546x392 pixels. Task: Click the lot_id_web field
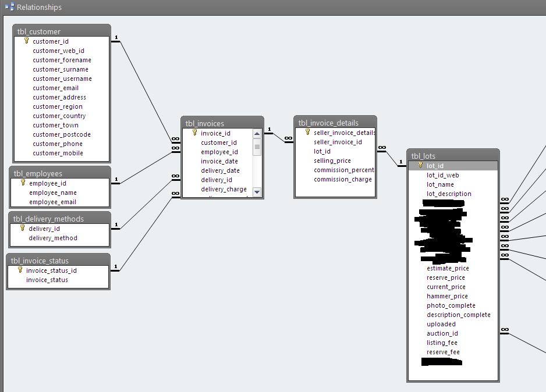(x=442, y=175)
